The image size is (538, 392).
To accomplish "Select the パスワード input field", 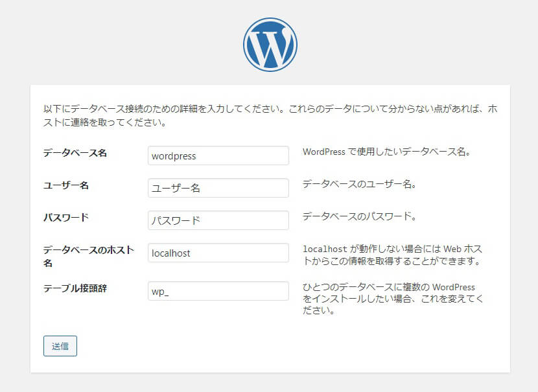I will (218, 220).
